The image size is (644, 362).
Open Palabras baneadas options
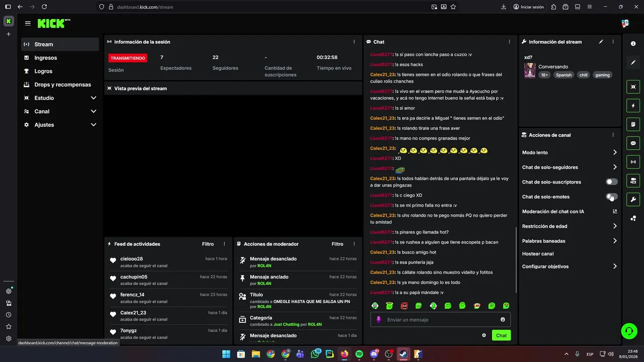click(570, 241)
